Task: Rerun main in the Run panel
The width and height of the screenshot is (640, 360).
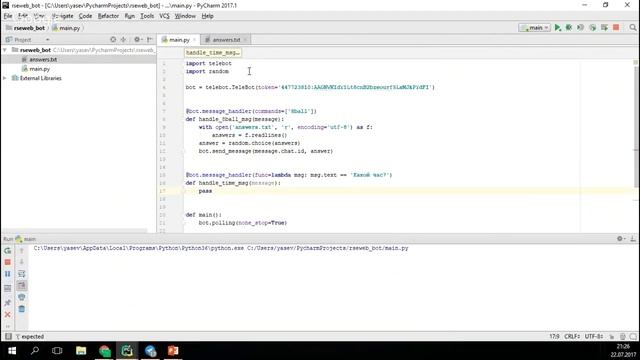Action: click(x=7, y=251)
